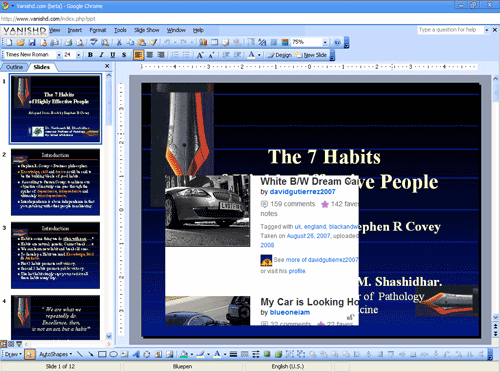This screenshot has height=372, width=500.
Task: Select the Arrow drawing tool
Action: tap(91, 354)
